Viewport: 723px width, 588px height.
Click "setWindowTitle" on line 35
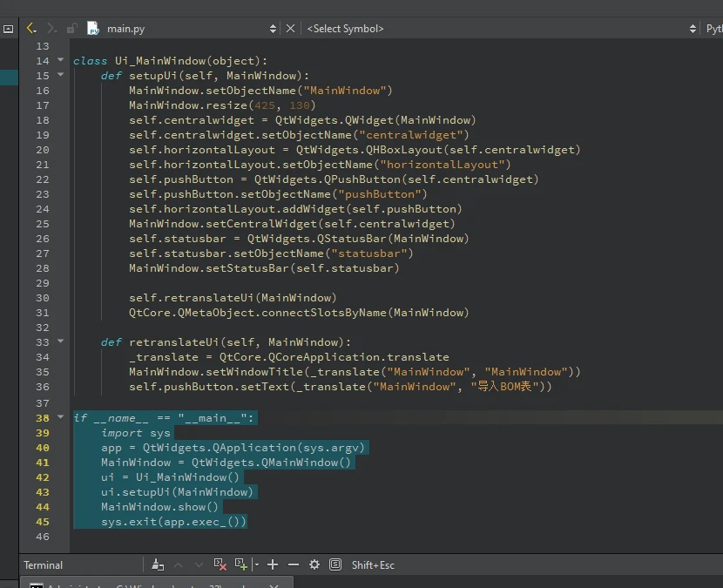[x=254, y=372]
